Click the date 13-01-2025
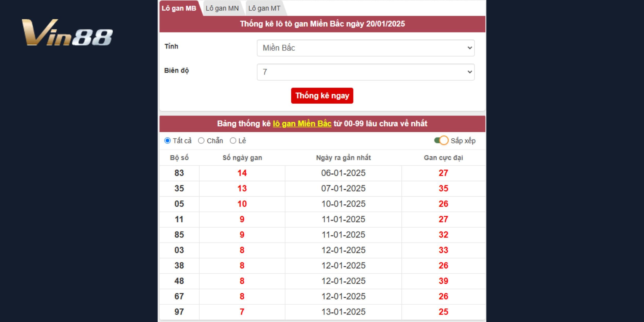The height and width of the screenshot is (322, 644). pos(343,312)
